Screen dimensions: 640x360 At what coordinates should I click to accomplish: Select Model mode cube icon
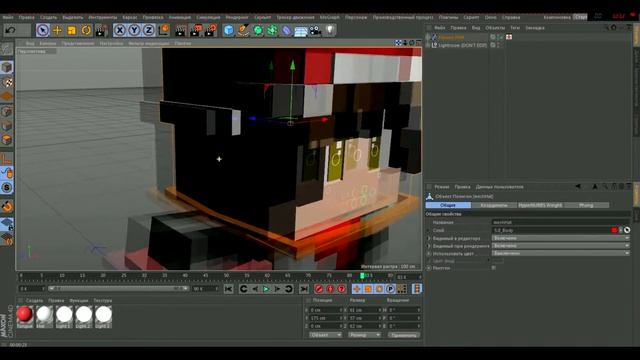[x=7, y=67]
